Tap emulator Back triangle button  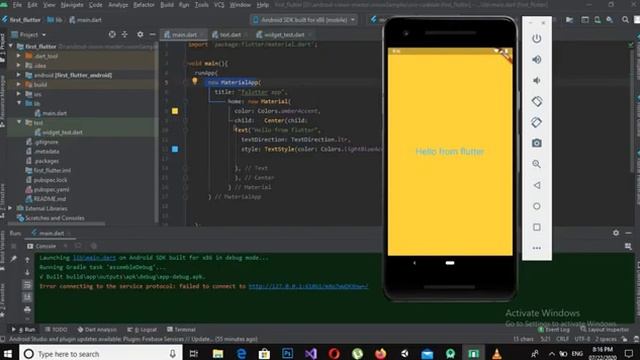click(x=536, y=185)
